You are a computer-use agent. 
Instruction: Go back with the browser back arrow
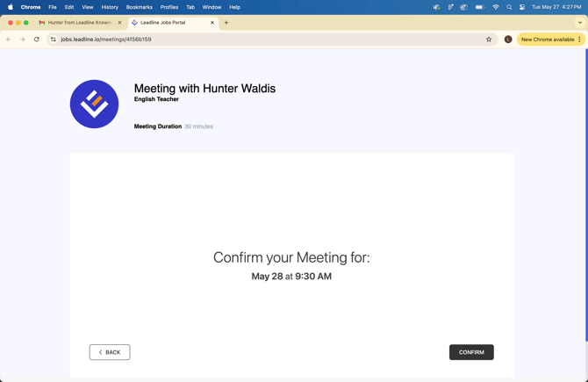(9, 40)
